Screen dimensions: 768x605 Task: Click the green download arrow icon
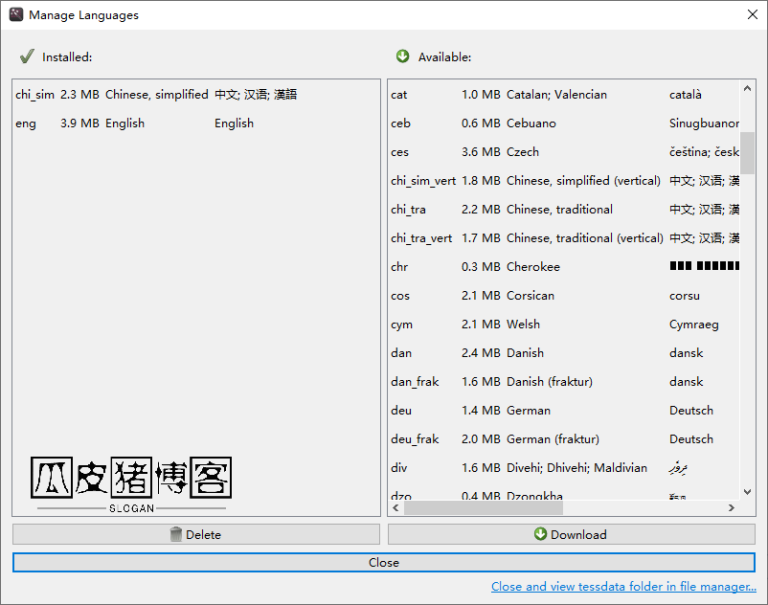[541, 535]
